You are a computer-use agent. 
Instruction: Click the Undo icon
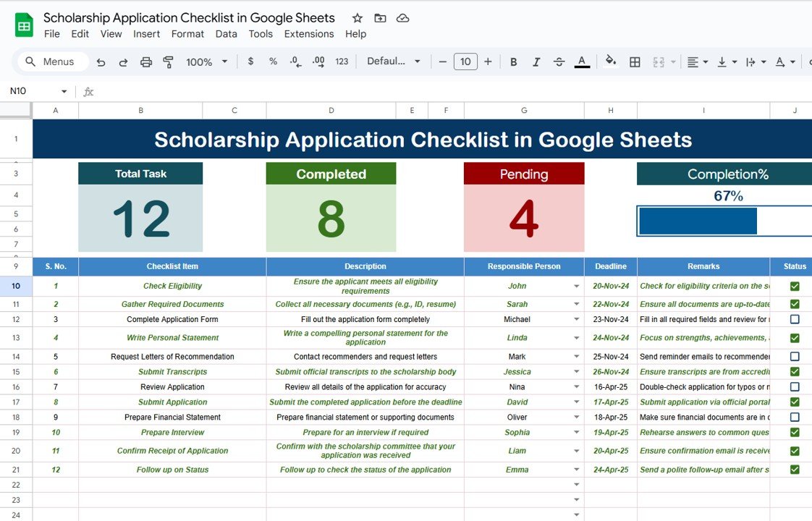coord(101,62)
